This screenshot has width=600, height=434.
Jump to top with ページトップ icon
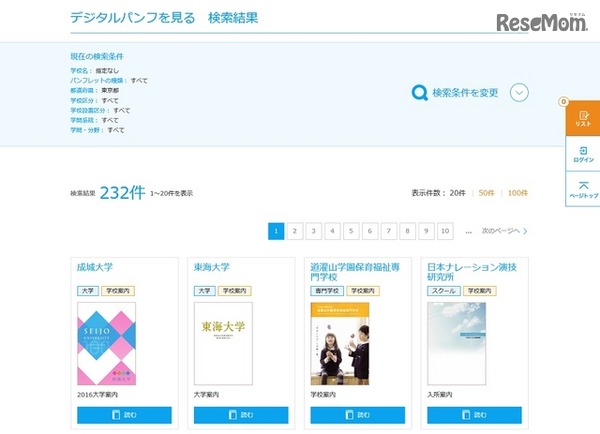point(583,189)
